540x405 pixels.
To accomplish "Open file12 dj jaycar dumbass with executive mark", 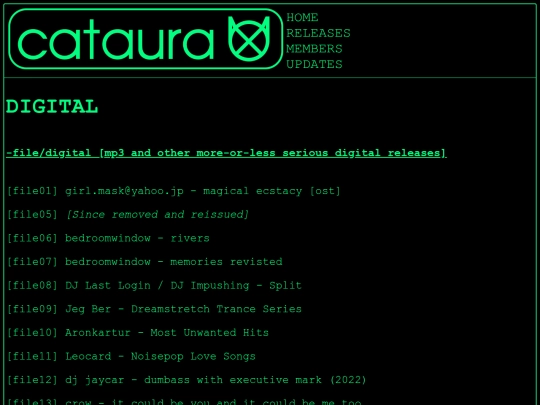I will point(186,380).
